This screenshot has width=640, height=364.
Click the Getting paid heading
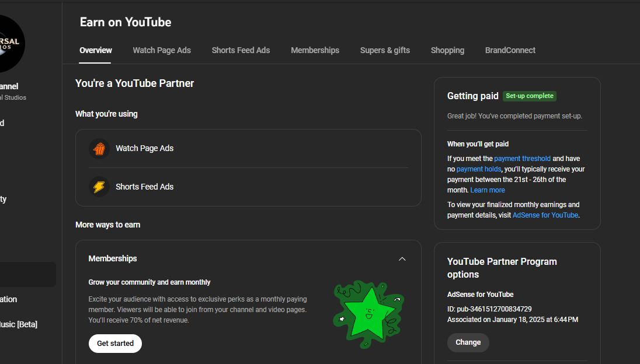pyautogui.click(x=472, y=96)
